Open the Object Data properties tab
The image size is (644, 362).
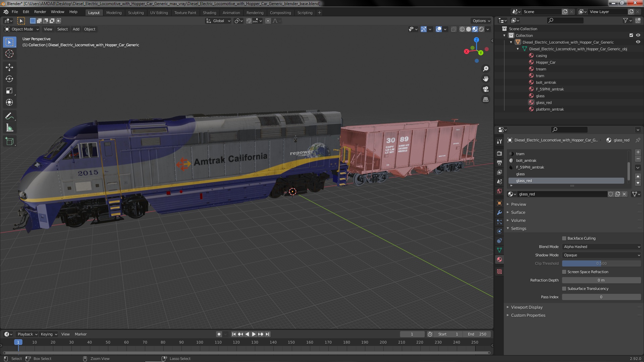click(x=499, y=250)
